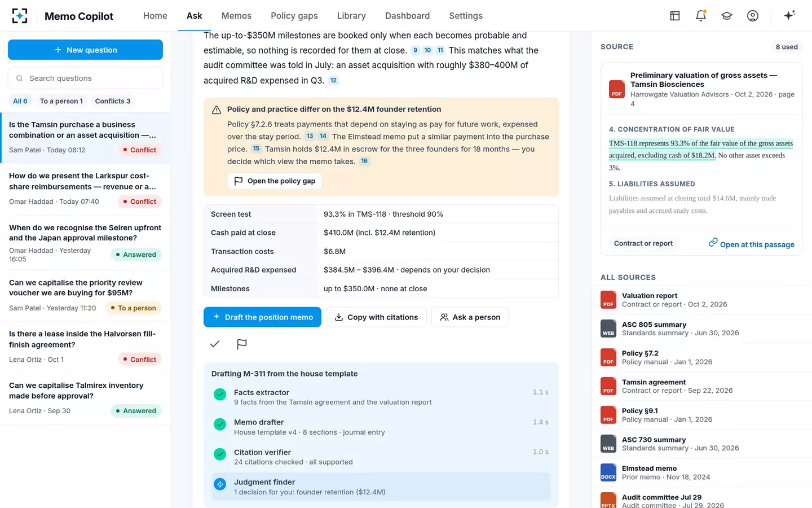Open the Halvorsen fill-finish lease question

coord(85,347)
